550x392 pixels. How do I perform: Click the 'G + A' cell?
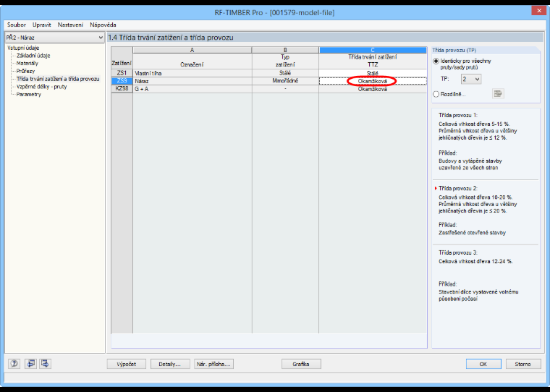[192, 89]
